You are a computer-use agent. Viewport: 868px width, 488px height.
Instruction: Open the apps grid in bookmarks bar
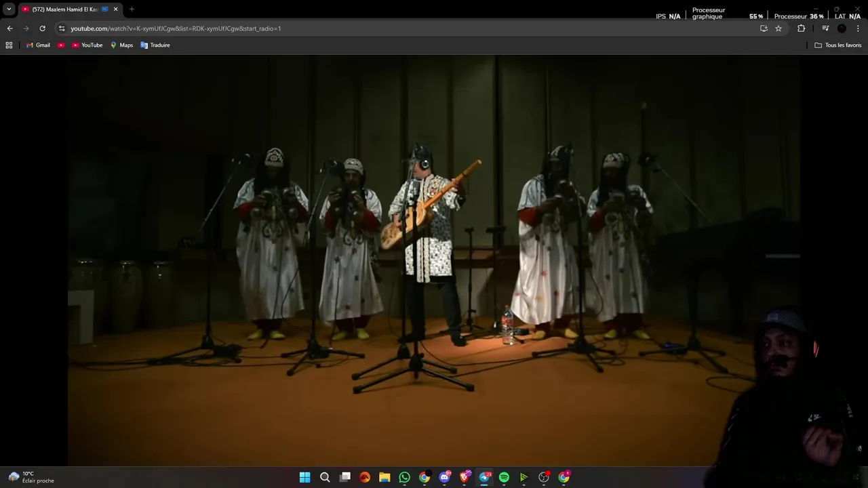(9, 45)
